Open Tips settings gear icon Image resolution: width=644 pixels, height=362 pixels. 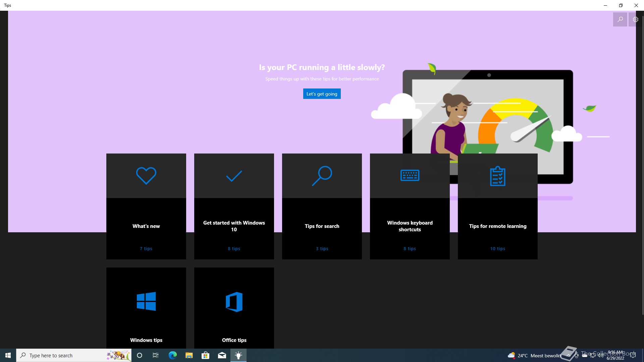point(635,19)
